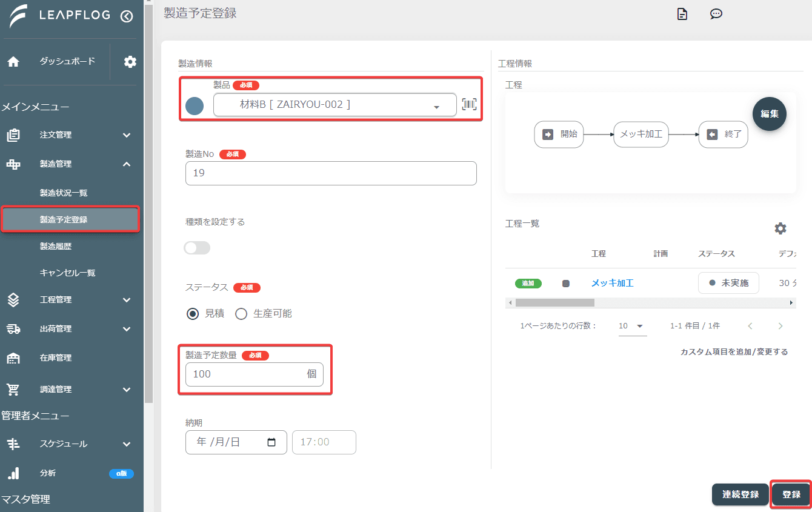Click the green 追加 badge button
812x512 pixels.
coord(528,283)
